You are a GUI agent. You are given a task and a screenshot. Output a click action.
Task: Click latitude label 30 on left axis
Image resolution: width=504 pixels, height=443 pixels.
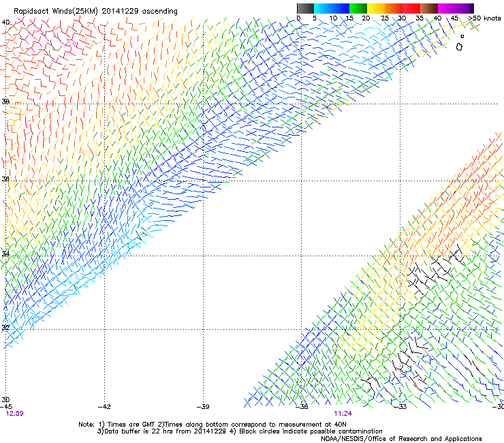5,400
